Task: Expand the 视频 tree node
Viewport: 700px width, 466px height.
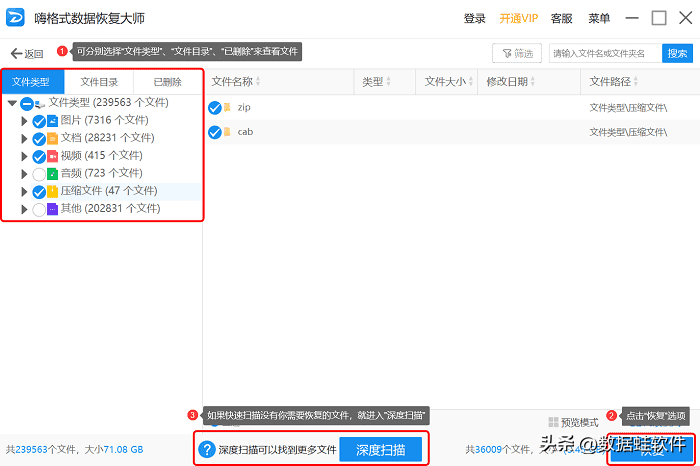Action: (x=25, y=156)
